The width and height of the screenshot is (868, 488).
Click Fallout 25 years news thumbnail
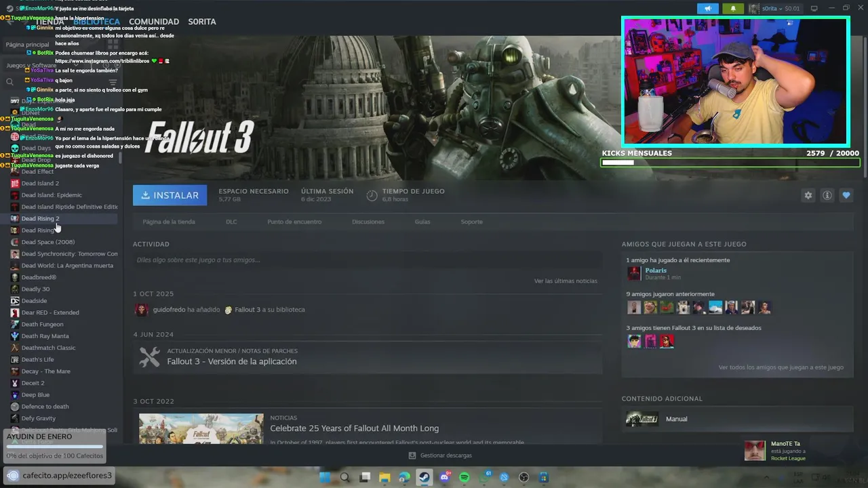click(201, 429)
